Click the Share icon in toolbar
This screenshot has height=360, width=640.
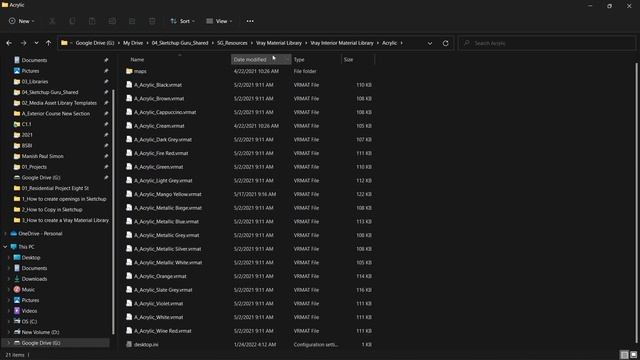pos(132,21)
